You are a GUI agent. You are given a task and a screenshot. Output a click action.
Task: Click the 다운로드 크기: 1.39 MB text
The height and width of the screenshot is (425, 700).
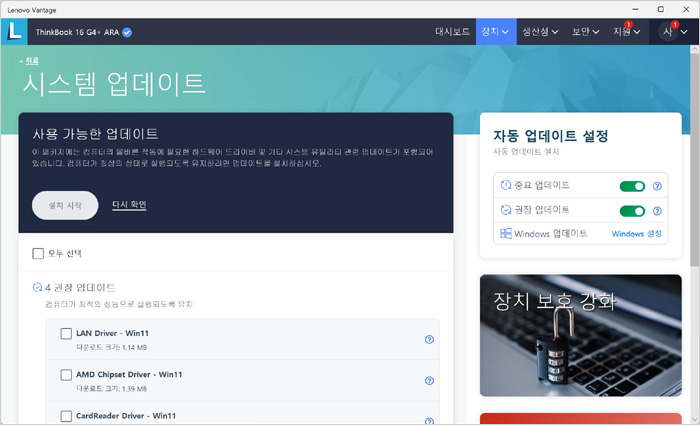[111, 388]
